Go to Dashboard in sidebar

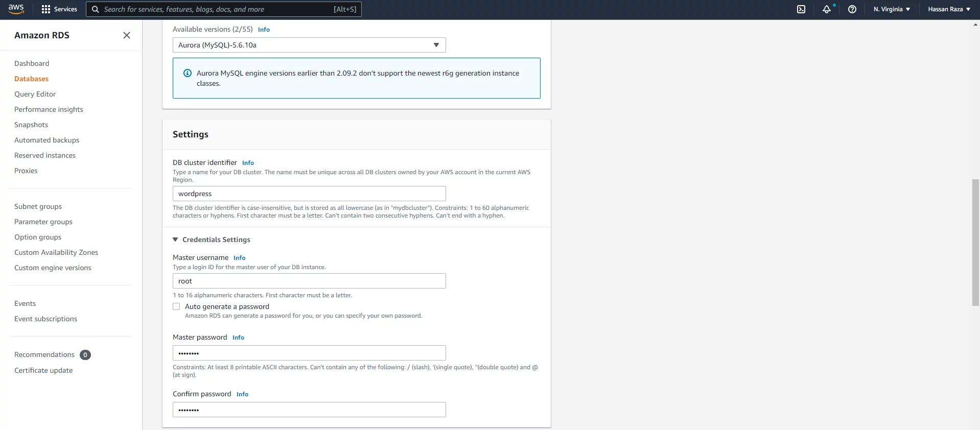click(x=32, y=63)
